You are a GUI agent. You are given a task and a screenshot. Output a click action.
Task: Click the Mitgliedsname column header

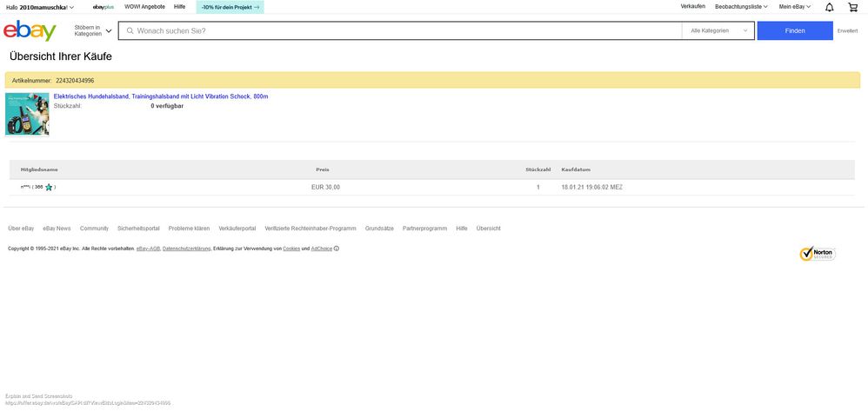(x=39, y=169)
